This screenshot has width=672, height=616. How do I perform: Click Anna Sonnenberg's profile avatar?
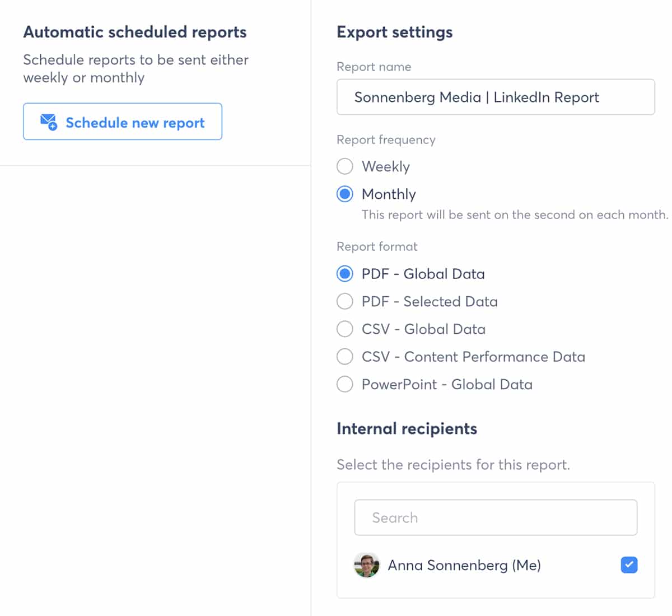(367, 565)
